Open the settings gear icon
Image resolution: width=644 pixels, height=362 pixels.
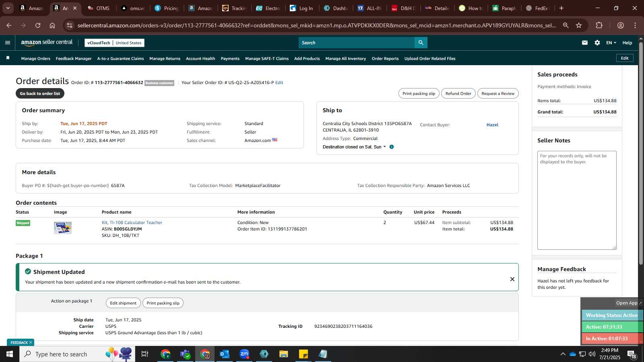pyautogui.click(x=597, y=43)
